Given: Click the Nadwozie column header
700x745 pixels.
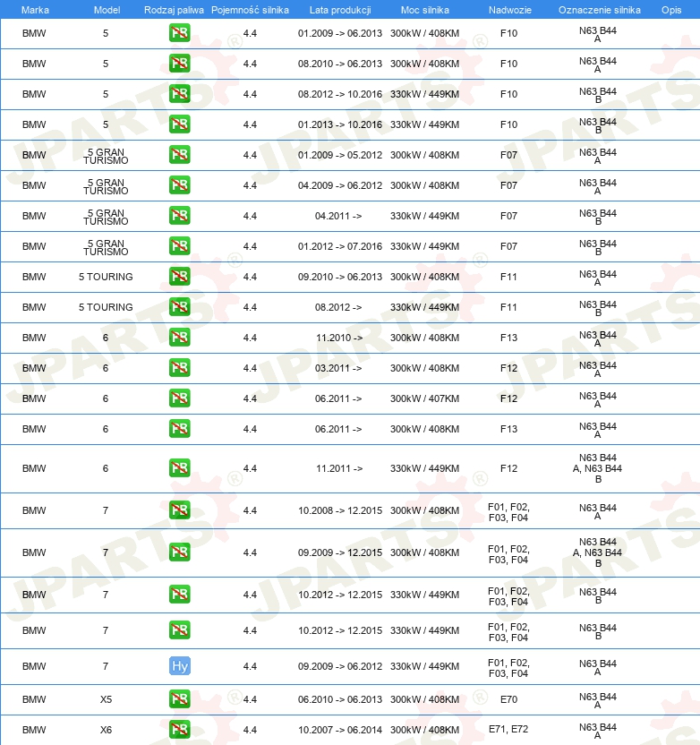Looking at the screenshot, I should click(x=510, y=10).
